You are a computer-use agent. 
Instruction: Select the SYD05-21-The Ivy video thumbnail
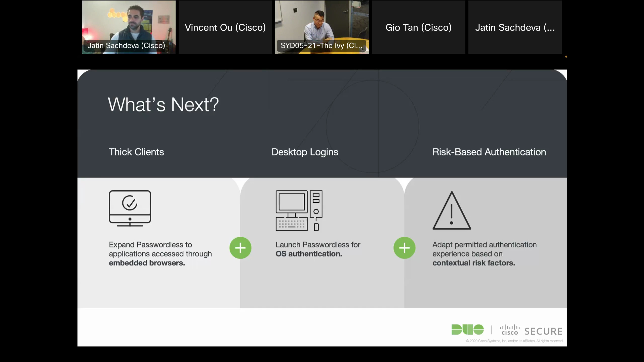322,27
